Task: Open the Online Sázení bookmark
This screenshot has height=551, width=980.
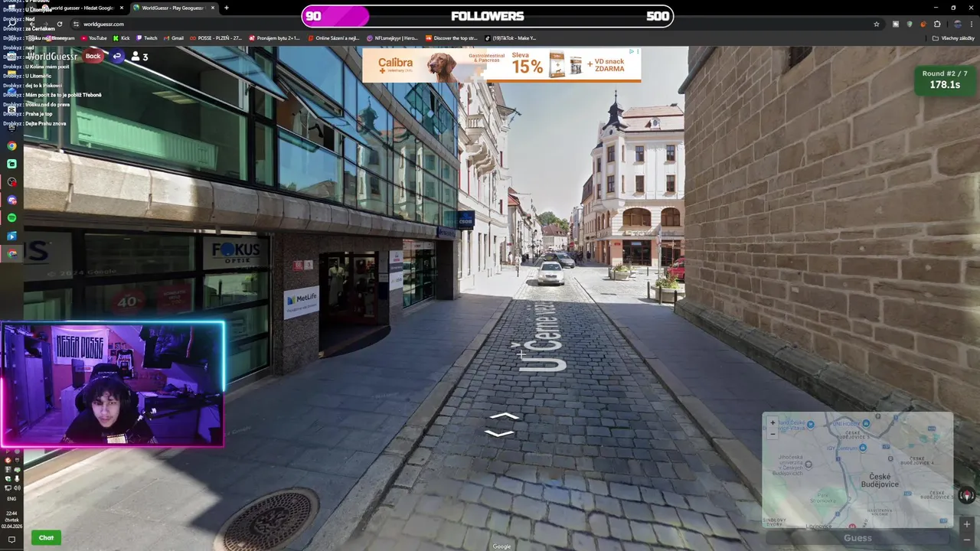Action: pyautogui.click(x=334, y=37)
